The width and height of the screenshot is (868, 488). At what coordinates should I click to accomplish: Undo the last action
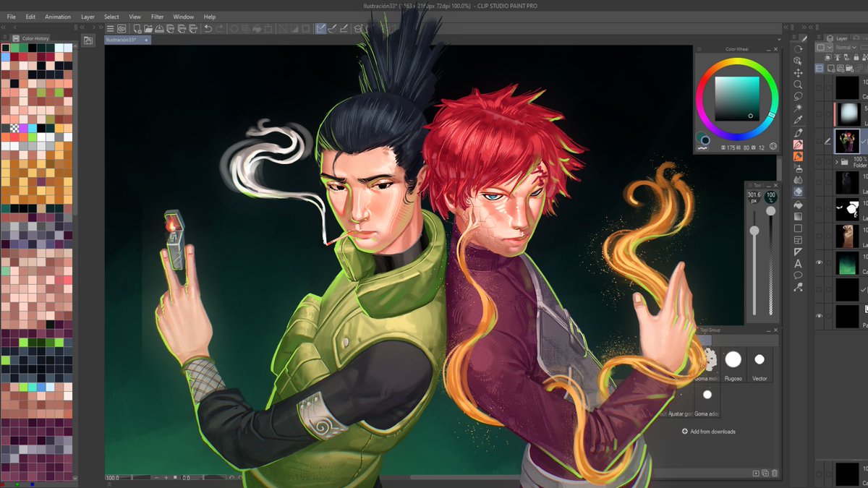[208, 29]
